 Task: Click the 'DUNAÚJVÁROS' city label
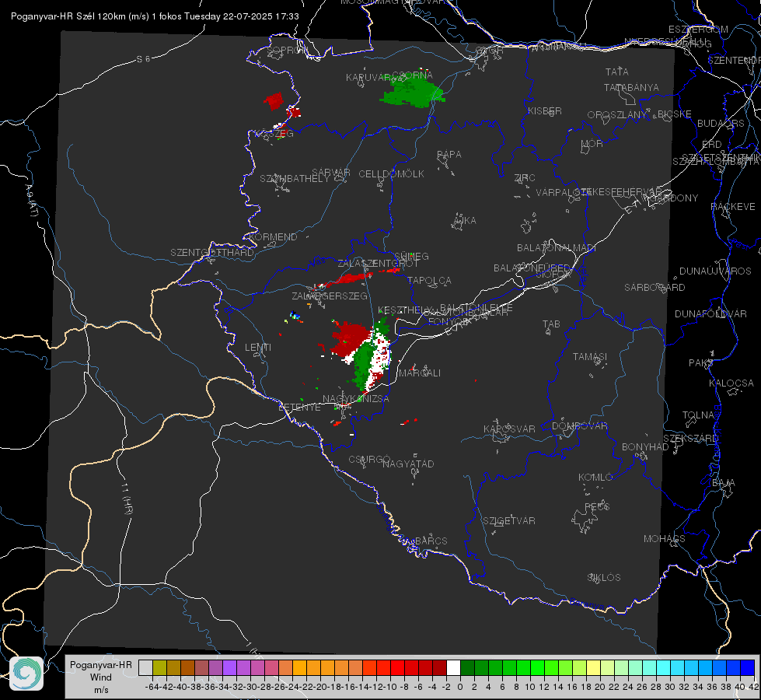click(x=715, y=271)
